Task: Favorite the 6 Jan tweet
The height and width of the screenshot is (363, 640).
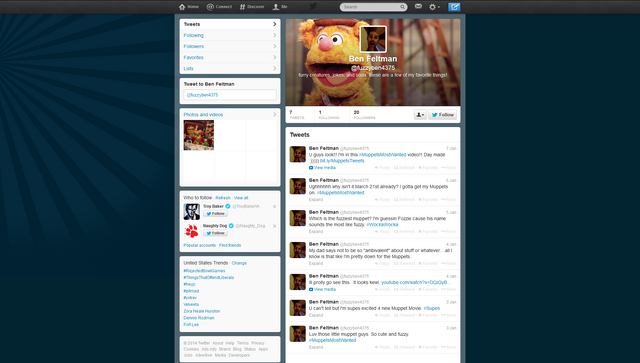Action: click(428, 200)
